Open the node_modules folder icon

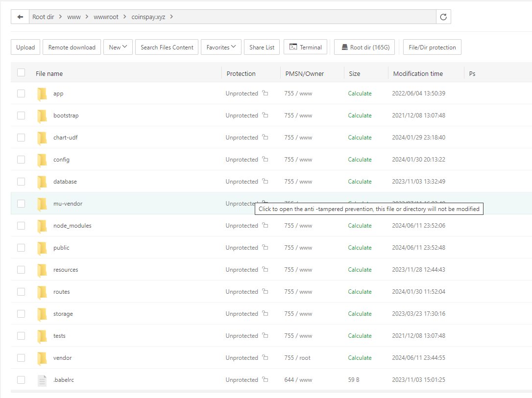[x=42, y=226]
